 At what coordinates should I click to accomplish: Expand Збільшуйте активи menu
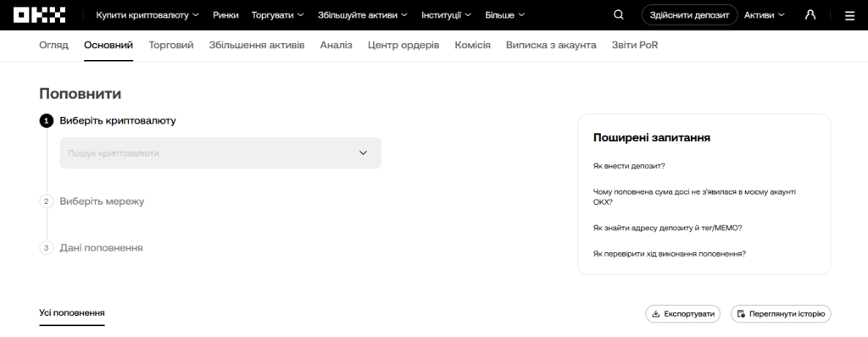coord(363,15)
